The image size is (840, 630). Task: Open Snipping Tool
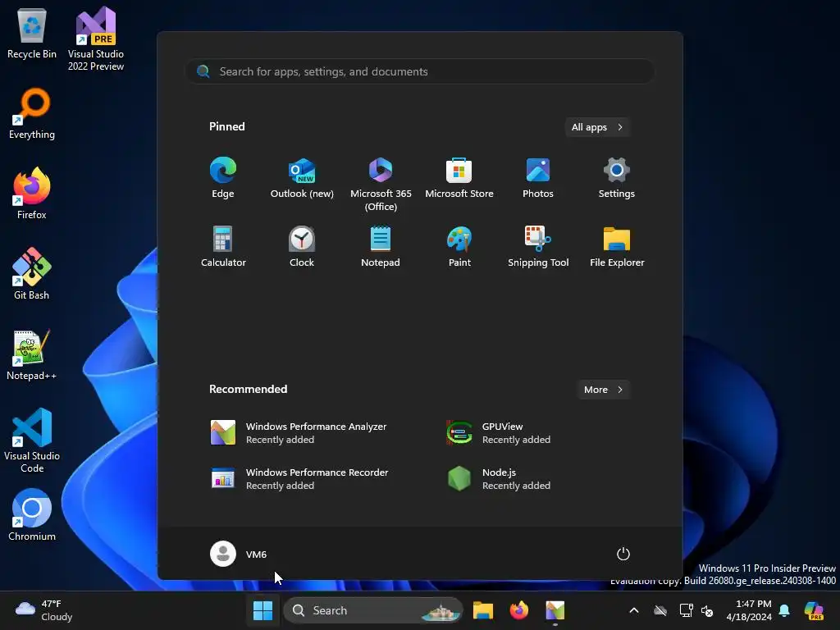coord(538,246)
